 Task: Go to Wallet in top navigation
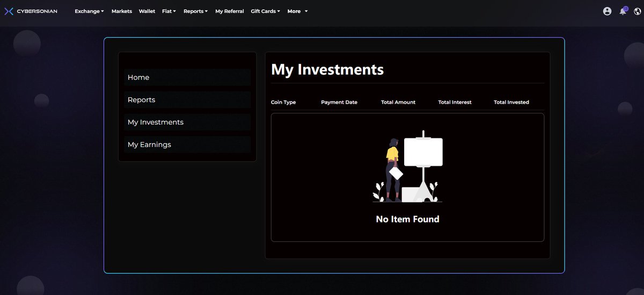[x=147, y=11]
